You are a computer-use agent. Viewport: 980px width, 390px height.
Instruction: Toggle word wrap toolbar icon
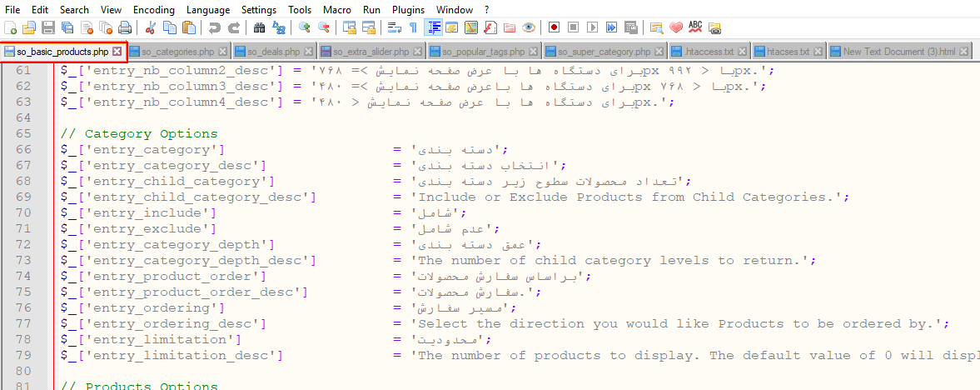pyautogui.click(x=395, y=27)
